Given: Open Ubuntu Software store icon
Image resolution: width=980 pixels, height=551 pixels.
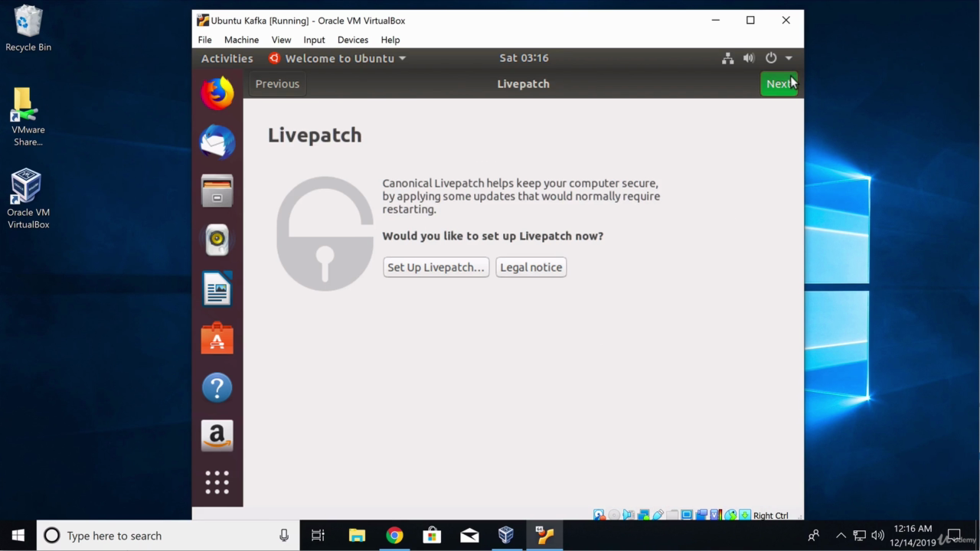Looking at the screenshot, I should [x=217, y=337].
